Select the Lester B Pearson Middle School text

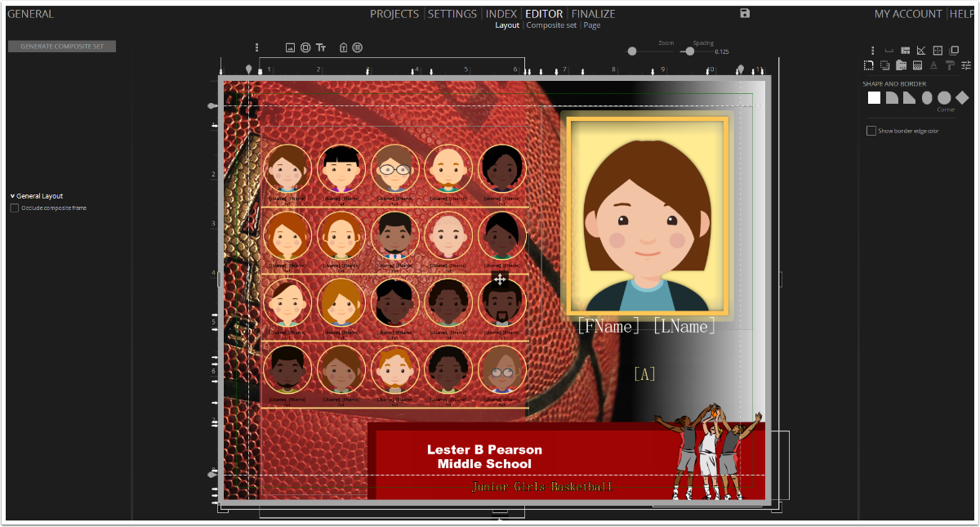tap(484, 457)
